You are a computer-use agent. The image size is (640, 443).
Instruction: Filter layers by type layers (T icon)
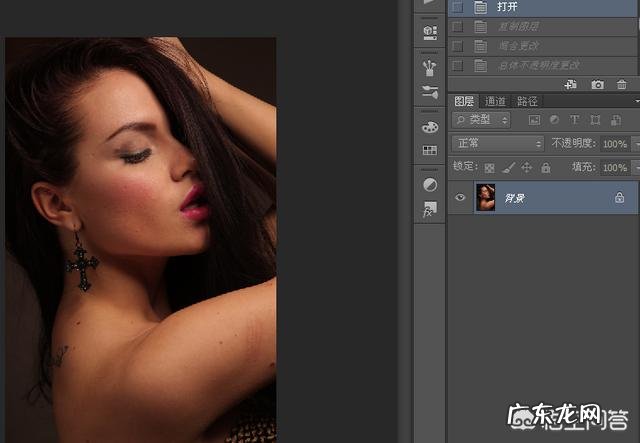click(x=575, y=120)
